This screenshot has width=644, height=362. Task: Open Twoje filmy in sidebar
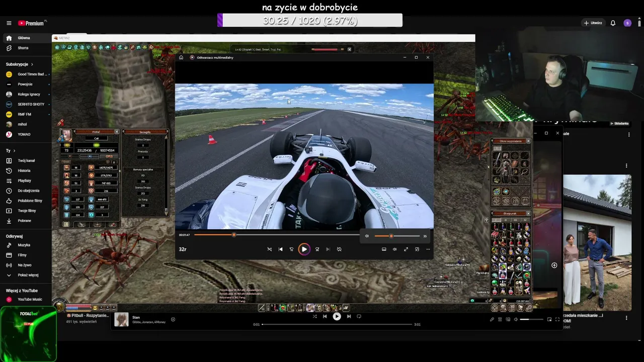tap(27, 211)
